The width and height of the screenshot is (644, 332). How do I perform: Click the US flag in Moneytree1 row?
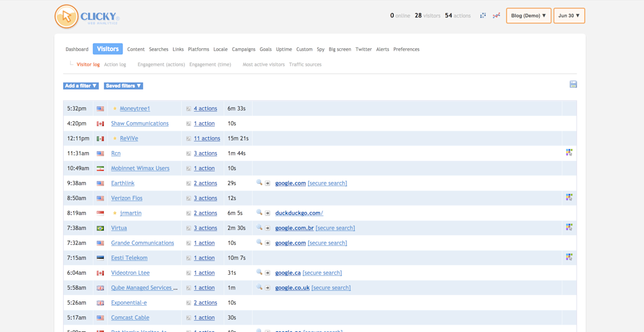100,109
